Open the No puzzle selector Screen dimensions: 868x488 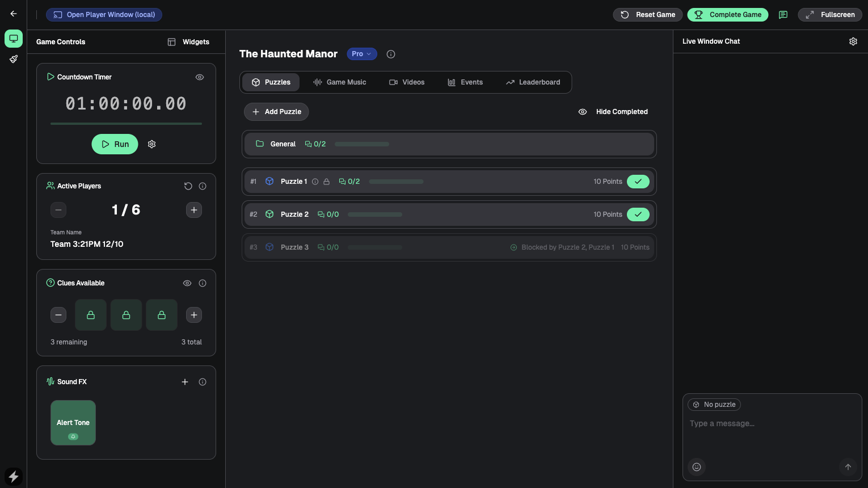pyautogui.click(x=714, y=405)
